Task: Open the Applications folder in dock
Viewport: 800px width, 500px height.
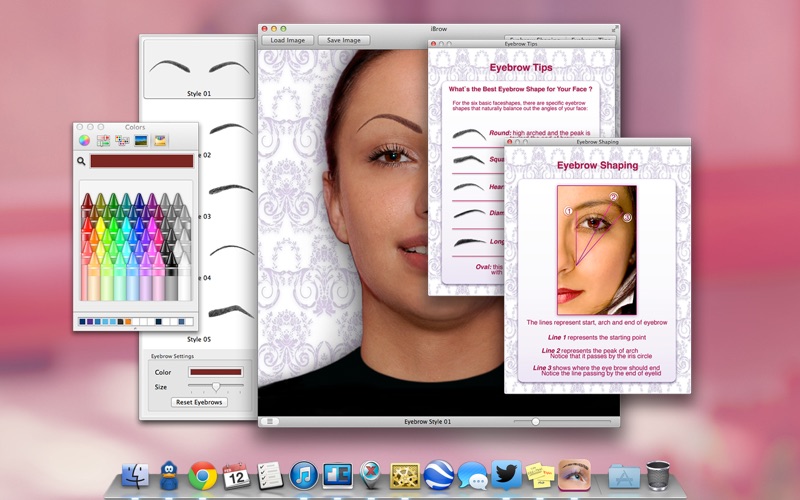Action: tap(624, 477)
